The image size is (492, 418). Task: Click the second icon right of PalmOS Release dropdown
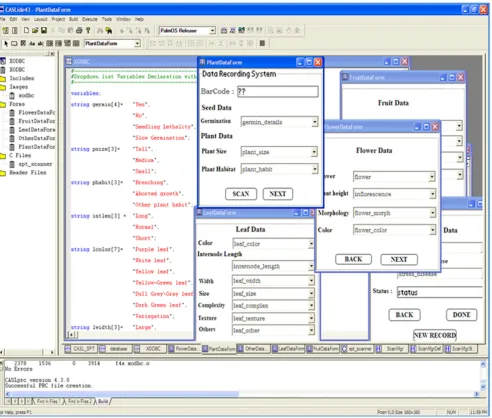[x=233, y=31]
